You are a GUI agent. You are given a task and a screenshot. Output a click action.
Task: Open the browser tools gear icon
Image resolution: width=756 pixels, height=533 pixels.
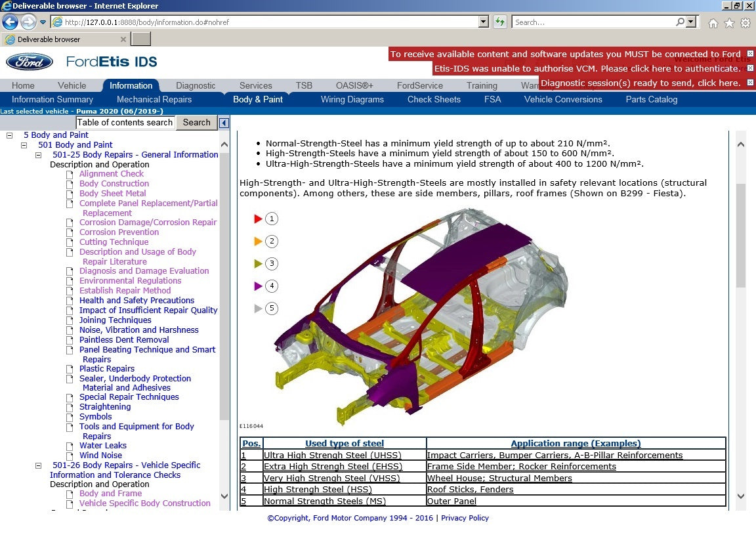745,23
